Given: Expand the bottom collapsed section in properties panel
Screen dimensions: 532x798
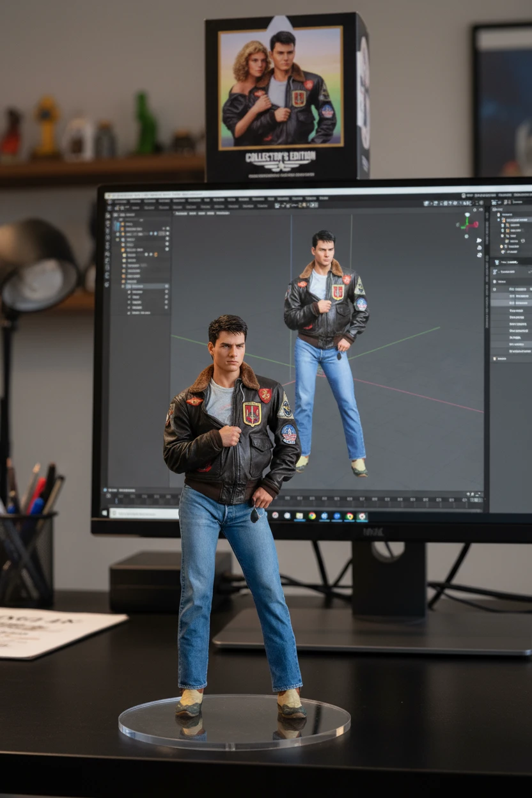Looking at the screenshot, I should pyautogui.click(x=494, y=359).
